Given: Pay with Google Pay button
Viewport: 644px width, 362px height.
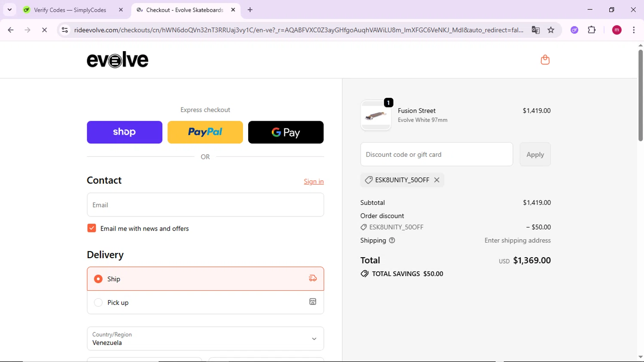Looking at the screenshot, I should tap(286, 132).
